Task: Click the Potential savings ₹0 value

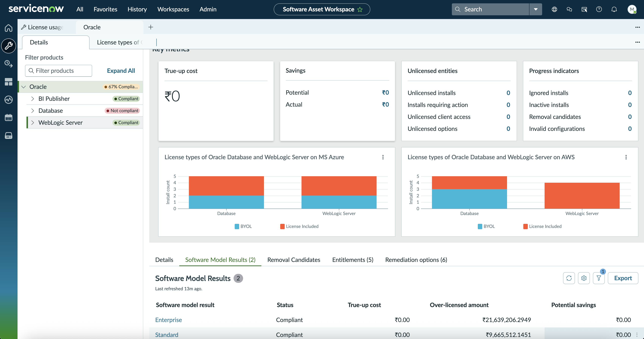Action: click(x=385, y=93)
